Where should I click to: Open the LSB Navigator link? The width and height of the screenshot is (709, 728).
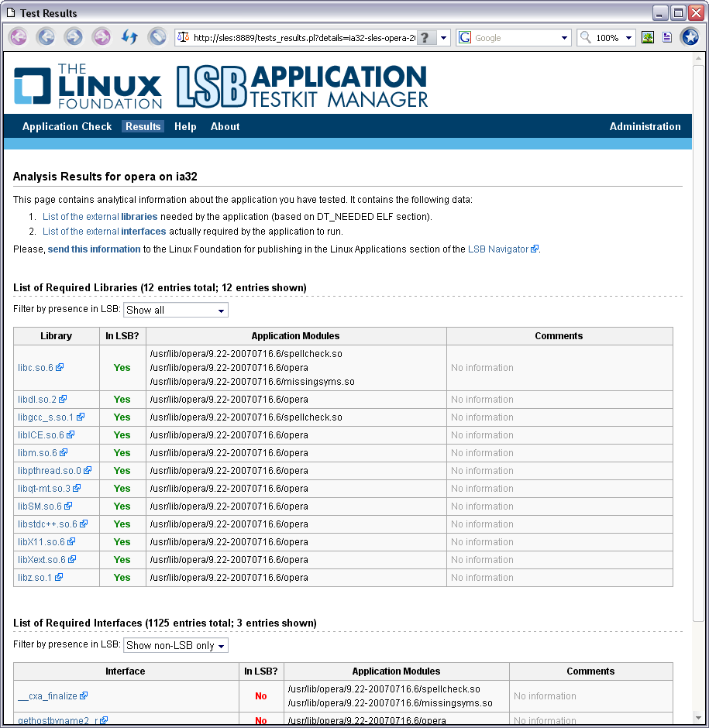497,249
